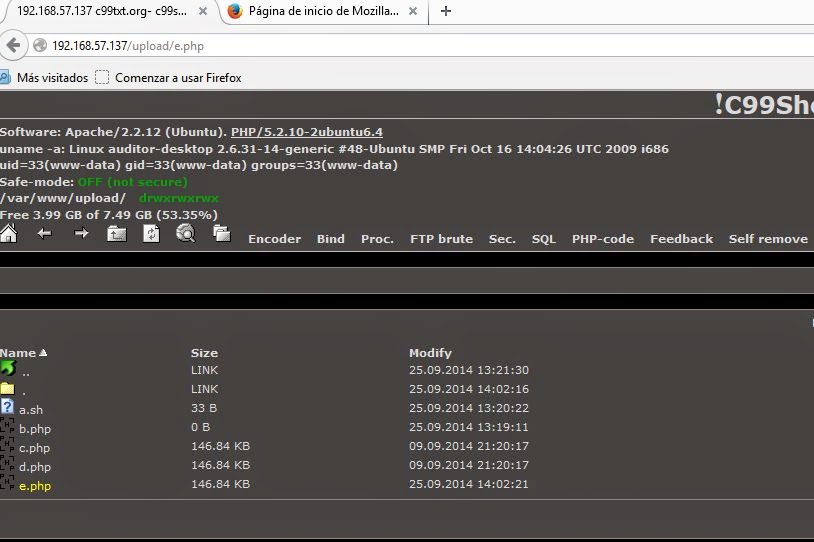This screenshot has height=542, width=814.
Task: Refresh the listing with the refresh page icon
Action: click(x=151, y=234)
